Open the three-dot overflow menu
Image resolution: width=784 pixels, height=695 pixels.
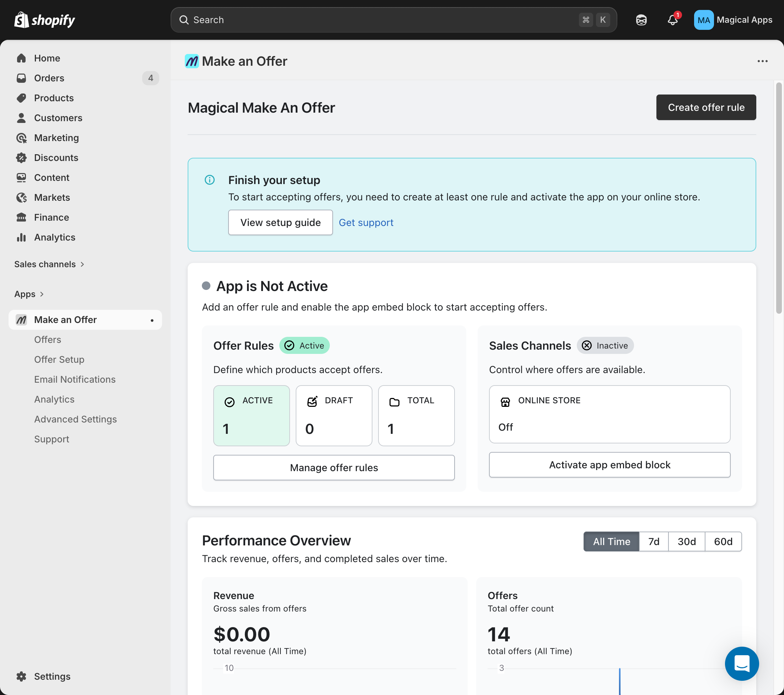click(762, 61)
